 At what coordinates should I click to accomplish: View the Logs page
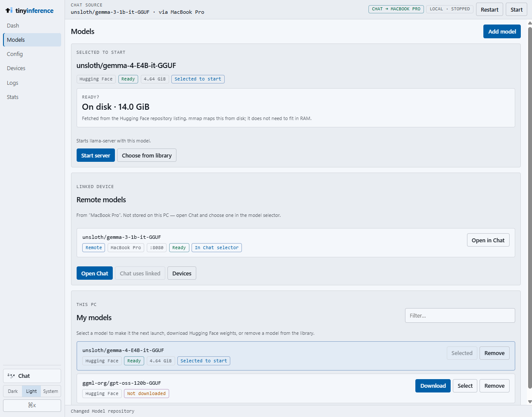32,83
